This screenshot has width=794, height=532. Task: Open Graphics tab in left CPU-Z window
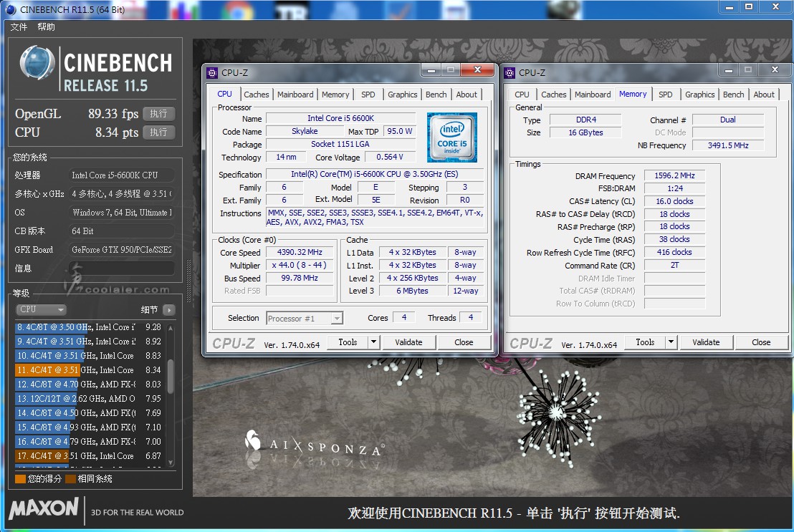(403, 94)
